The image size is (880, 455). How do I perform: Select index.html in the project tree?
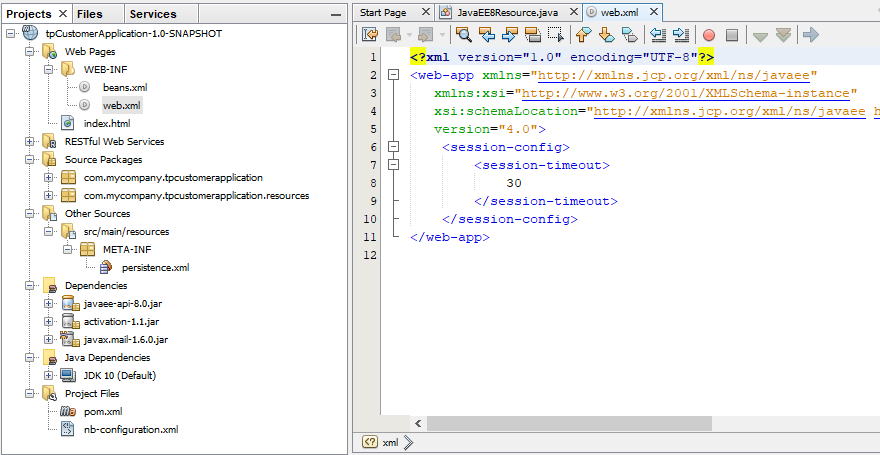click(107, 124)
